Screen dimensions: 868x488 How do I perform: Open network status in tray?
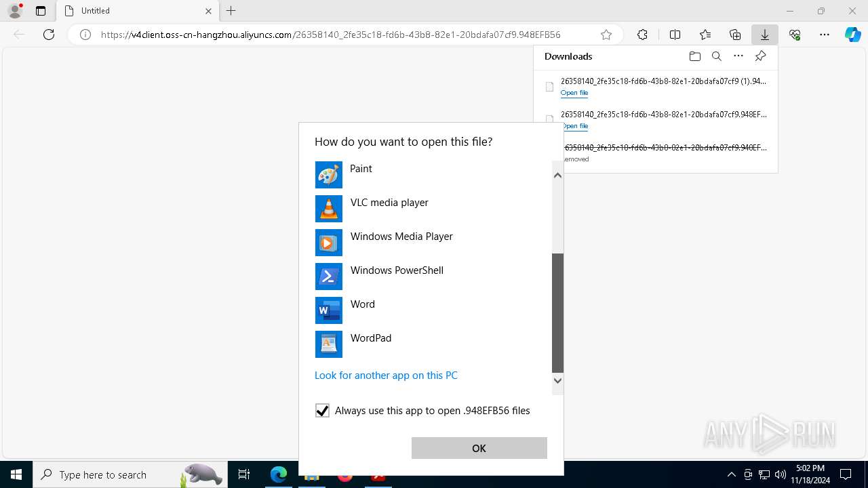[x=764, y=474]
